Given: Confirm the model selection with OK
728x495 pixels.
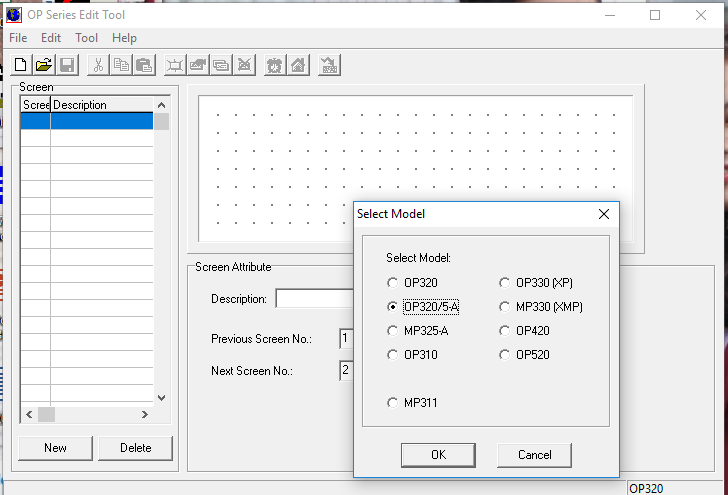Looking at the screenshot, I should pos(438,455).
